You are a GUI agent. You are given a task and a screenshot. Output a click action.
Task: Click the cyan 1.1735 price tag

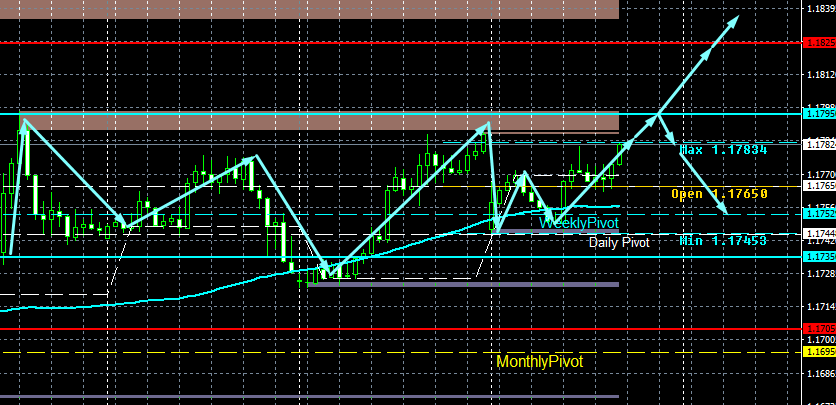820,257
